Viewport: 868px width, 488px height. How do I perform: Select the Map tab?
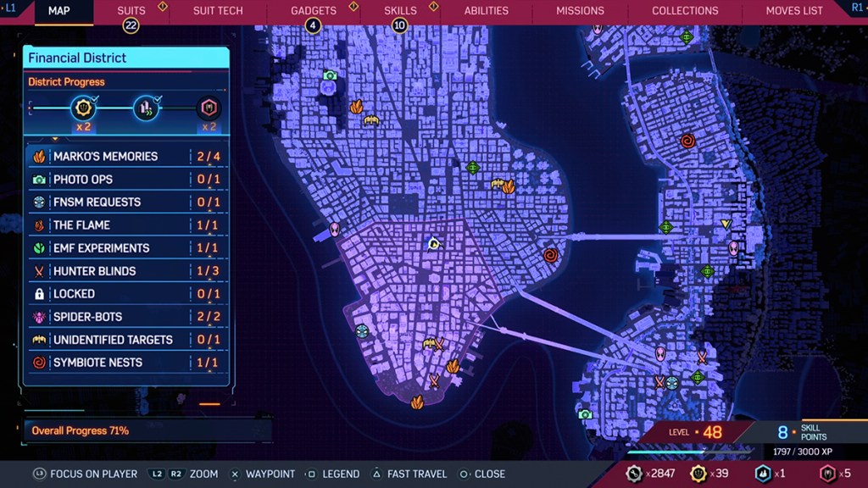[x=58, y=10]
